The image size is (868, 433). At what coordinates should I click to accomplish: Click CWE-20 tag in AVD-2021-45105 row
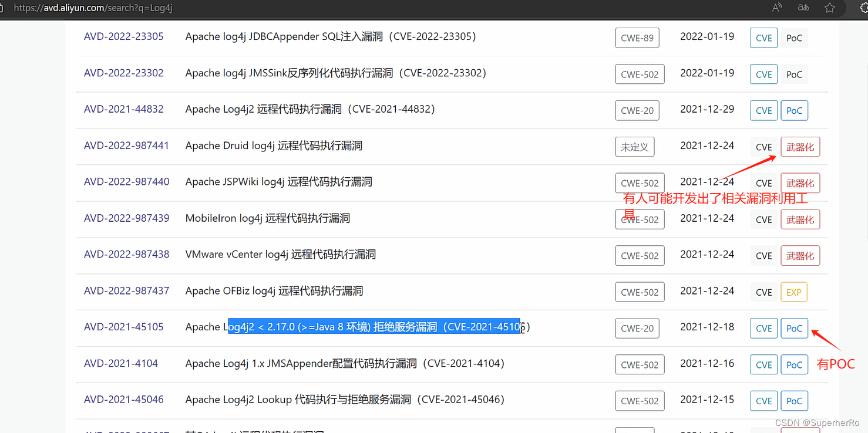coord(637,329)
